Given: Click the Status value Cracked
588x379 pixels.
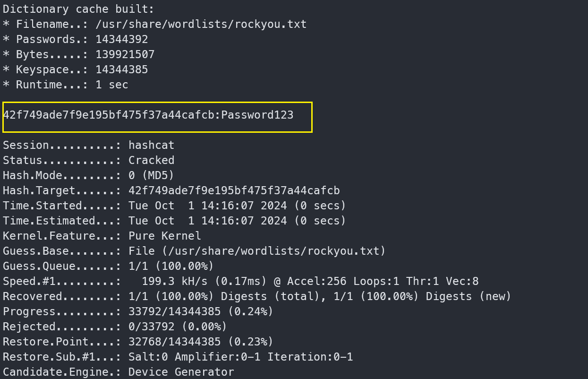Looking at the screenshot, I should [151, 160].
